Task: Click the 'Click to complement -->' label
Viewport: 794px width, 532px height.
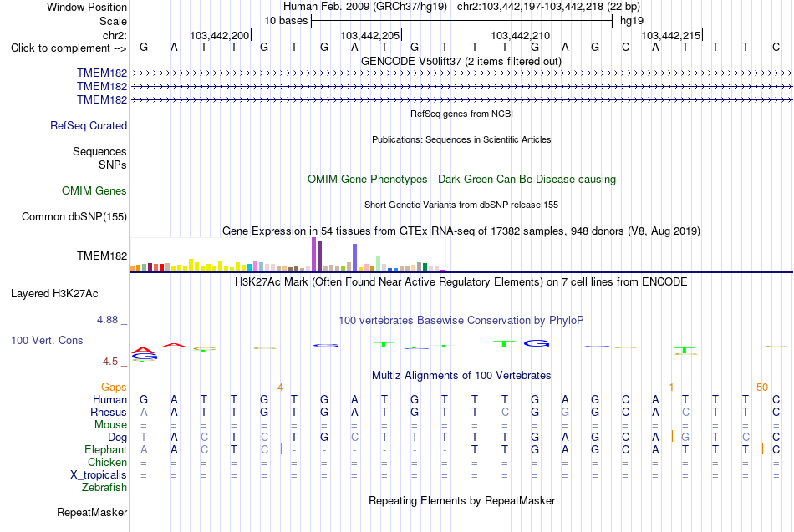Action: click(69, 48)
